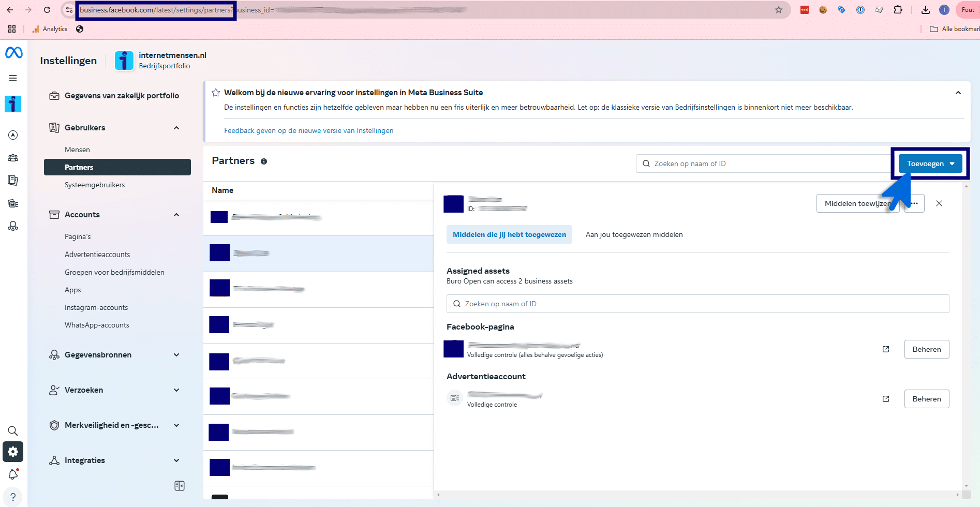Select the settings gear in left rail
980x507 pixels.
pyautogui.click(x=13, y=452)
